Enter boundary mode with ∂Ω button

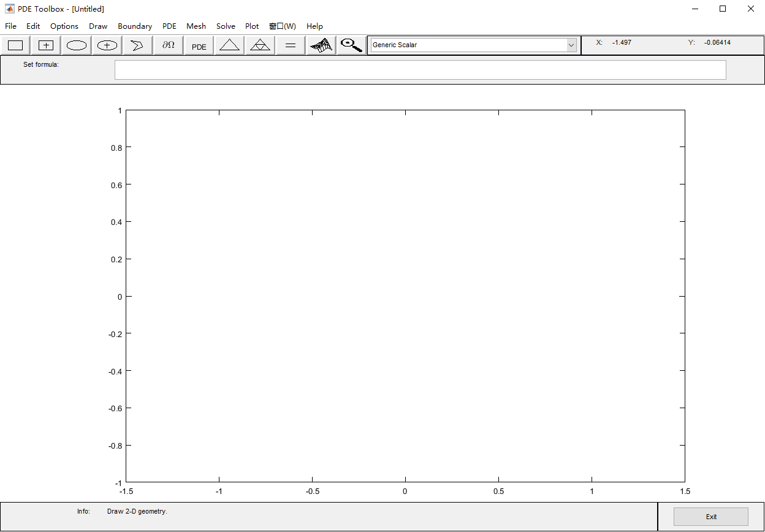click(x=169, y=45)
